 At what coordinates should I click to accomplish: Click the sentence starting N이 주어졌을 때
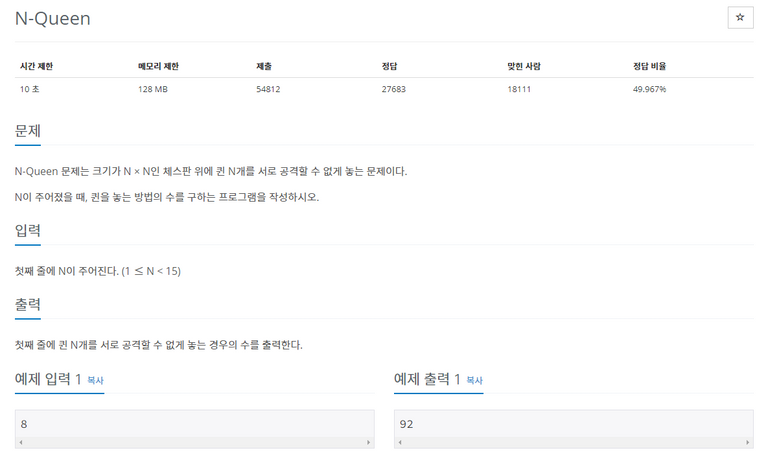click(167, 197)
